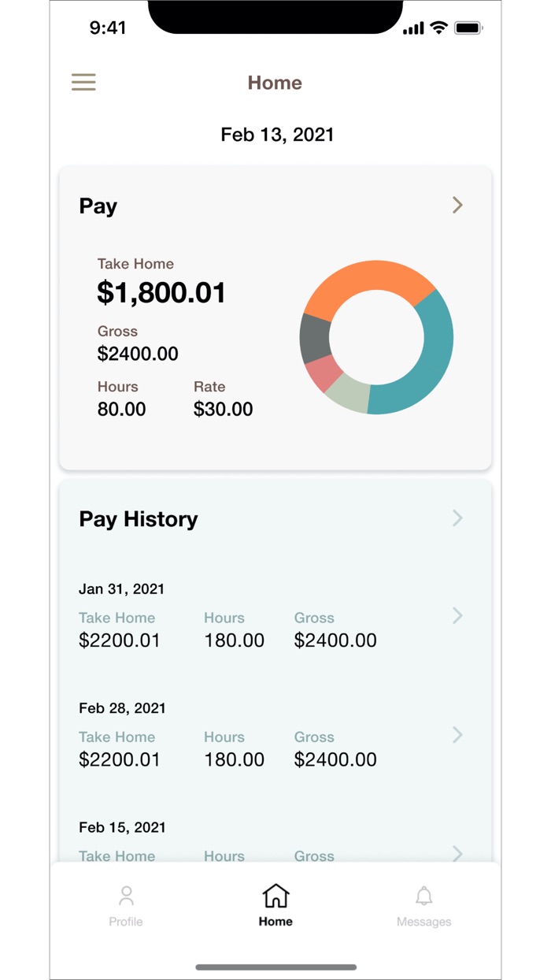This screenshot has width=551, height=980.
Task: Tap the cellular signal bars icon
Action: (x=413, y=29)
